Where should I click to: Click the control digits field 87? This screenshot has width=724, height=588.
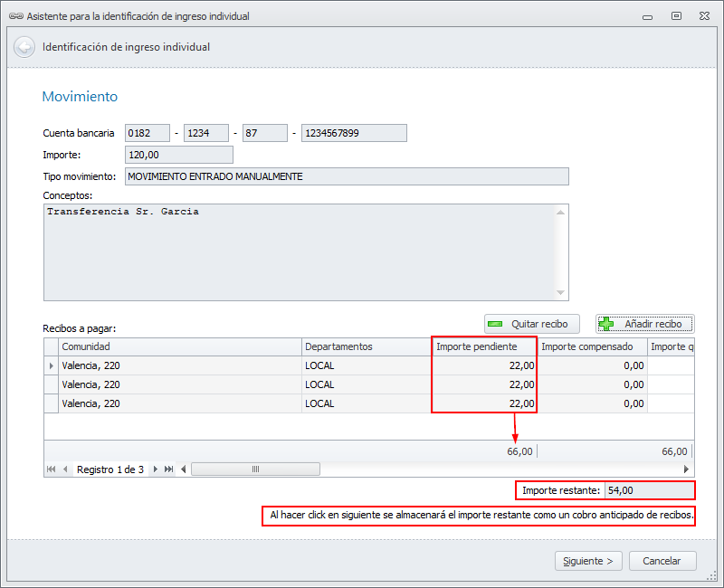pos(265,133)
